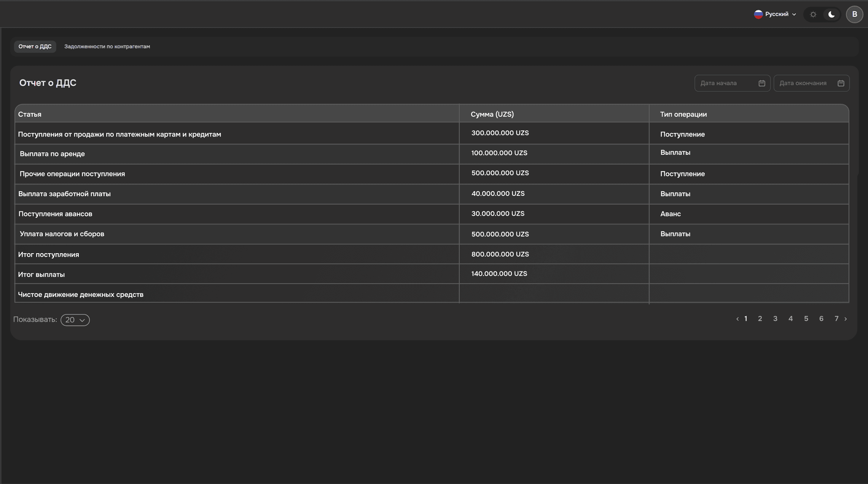Screen dimensions: 868x484
Task: Jump to page 7
Action: (x=836, y=319)
